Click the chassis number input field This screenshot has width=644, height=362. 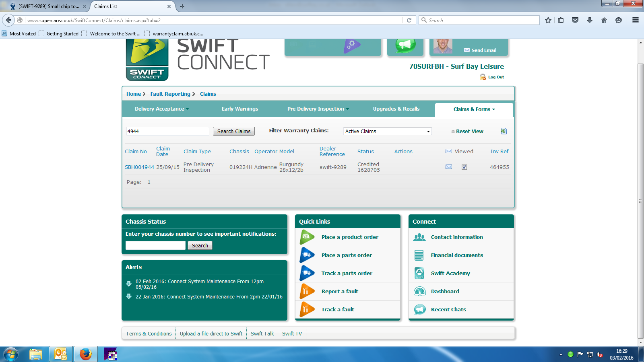click(x=155, y=245)
